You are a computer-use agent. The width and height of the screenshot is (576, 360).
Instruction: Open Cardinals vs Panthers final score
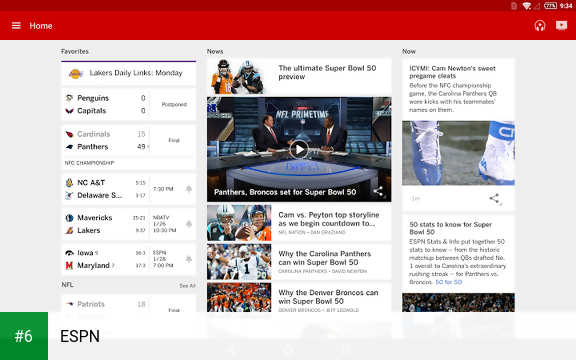[129, 147]
